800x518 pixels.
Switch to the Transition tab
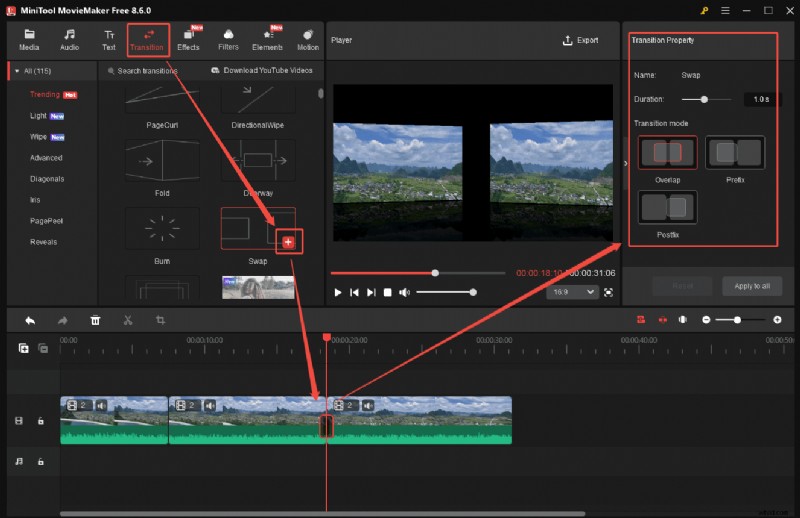(147, 40)
